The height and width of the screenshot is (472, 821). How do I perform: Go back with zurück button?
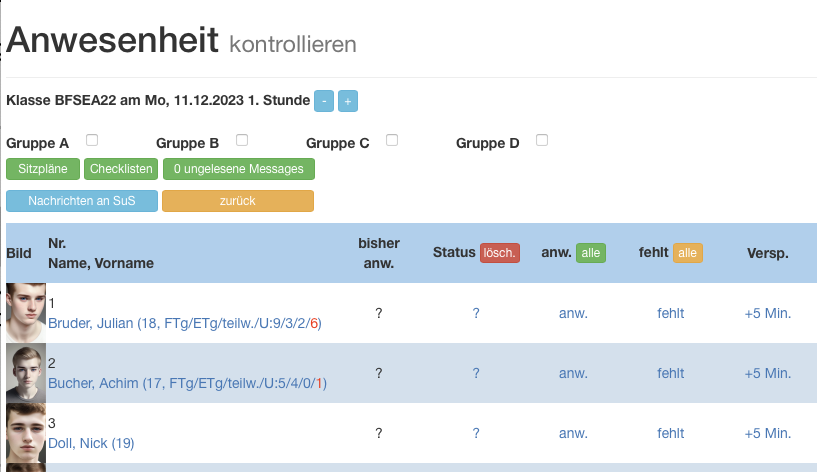(x=238, y=201)
